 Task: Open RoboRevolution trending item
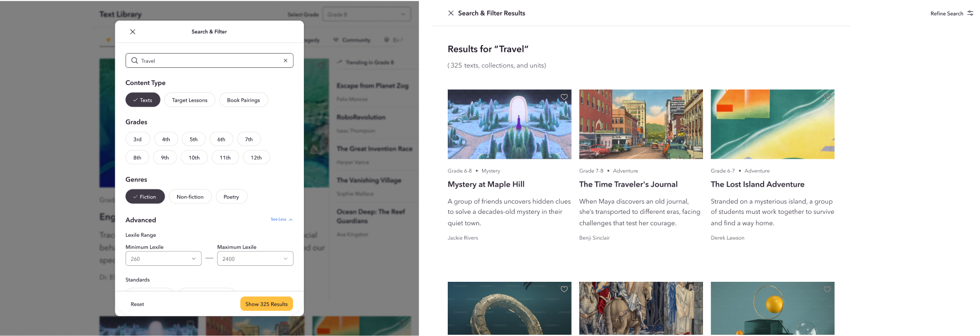pyautogui.click(x=361, y=117)
